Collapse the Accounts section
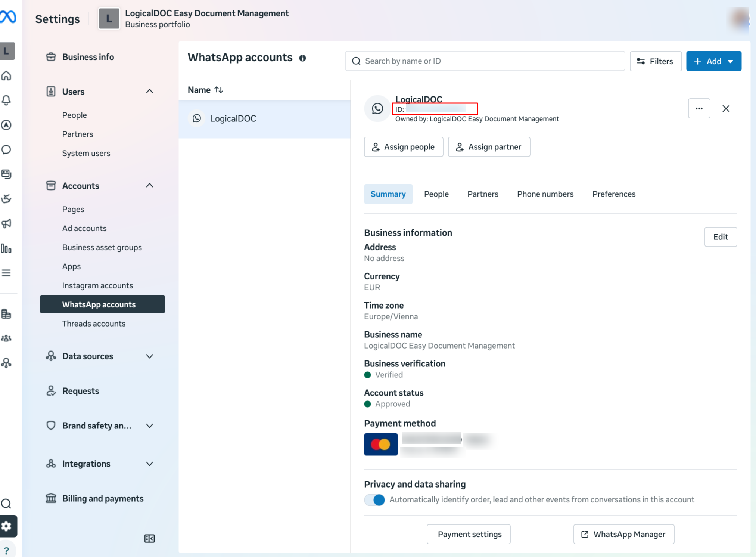The width and height of the screenshot is (756, 557). 149,186
